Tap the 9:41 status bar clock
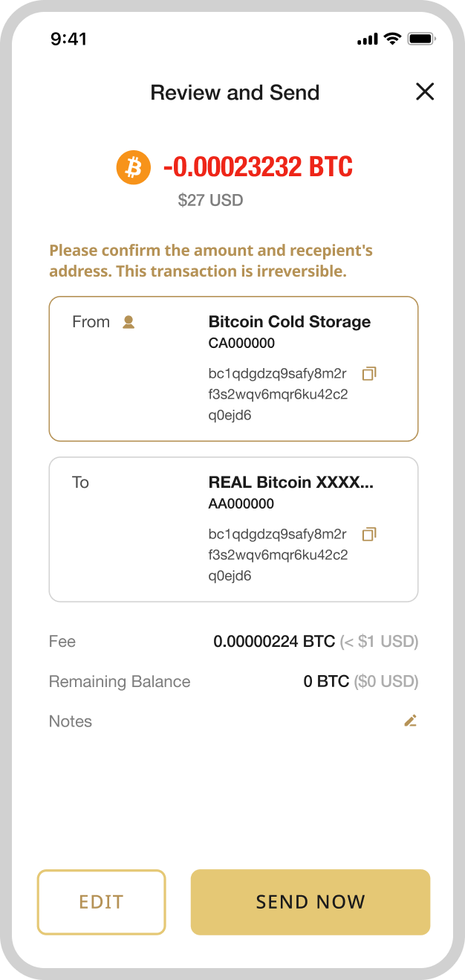The height and width of the screenshot is (980, 465). click(68, 39)
